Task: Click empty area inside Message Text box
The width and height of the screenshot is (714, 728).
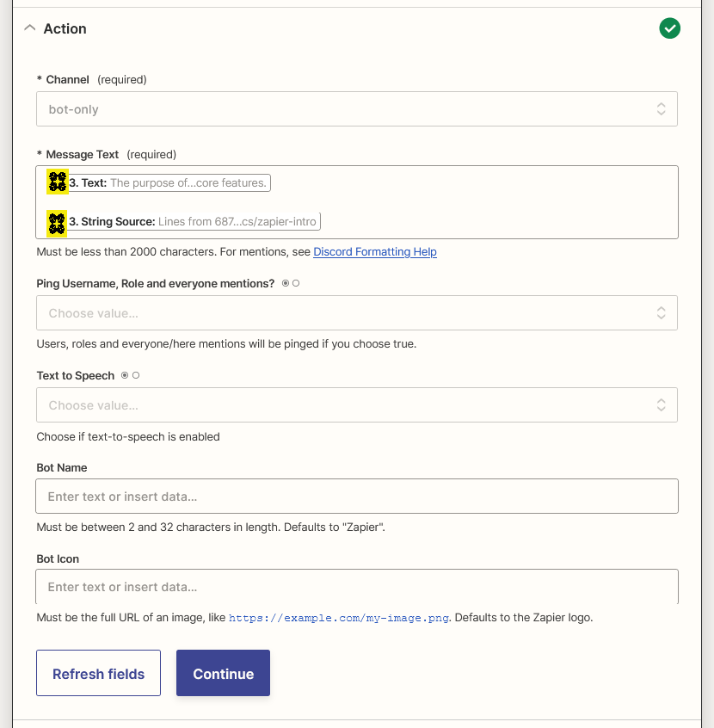Action: coord(499,202)
